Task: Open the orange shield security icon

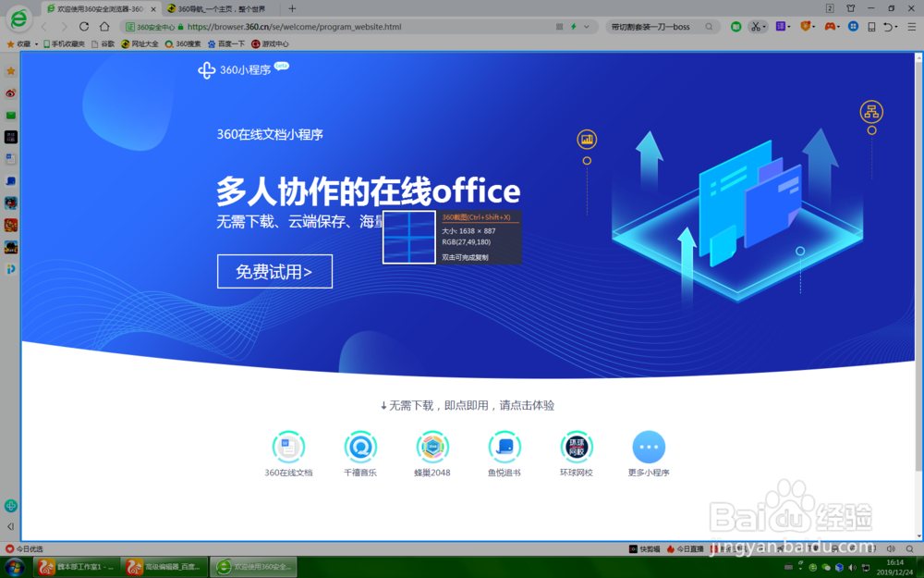Action: [x=805, y=27]
